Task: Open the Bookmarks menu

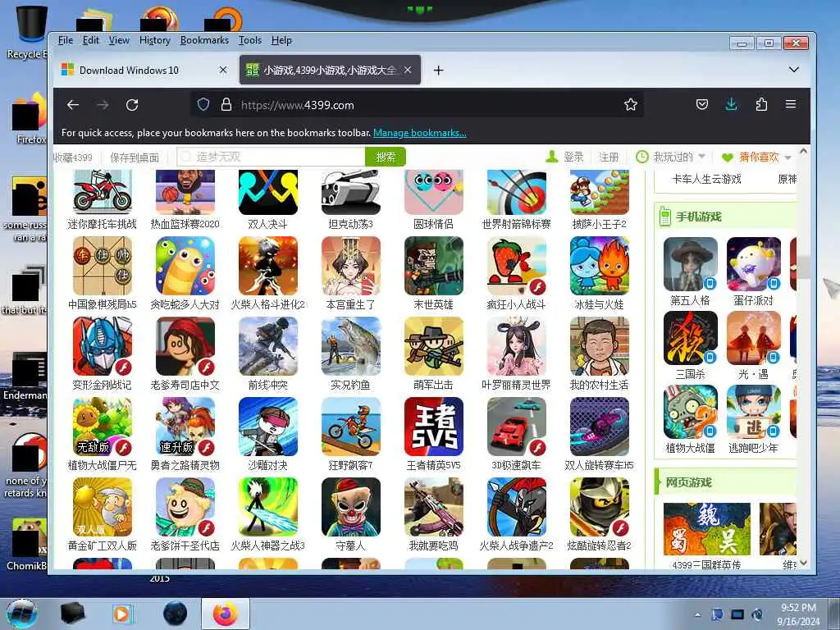Action: (204, 40)
